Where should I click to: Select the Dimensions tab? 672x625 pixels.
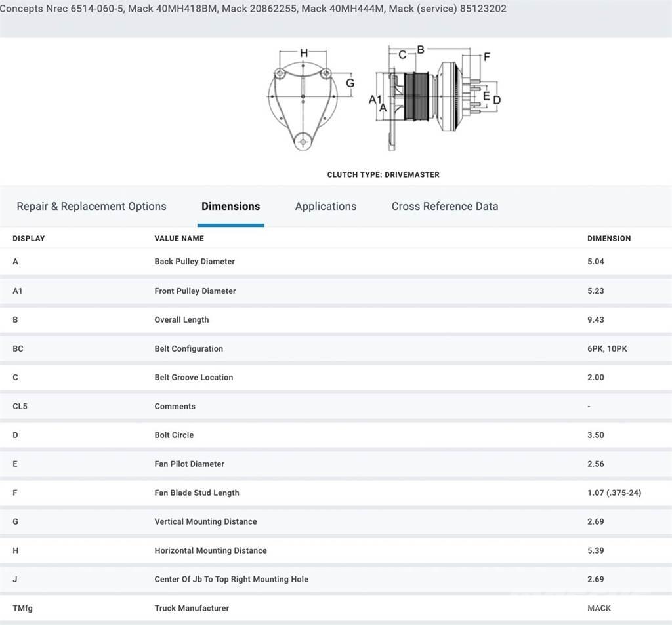pyautogui.click(x=230, y=206)
